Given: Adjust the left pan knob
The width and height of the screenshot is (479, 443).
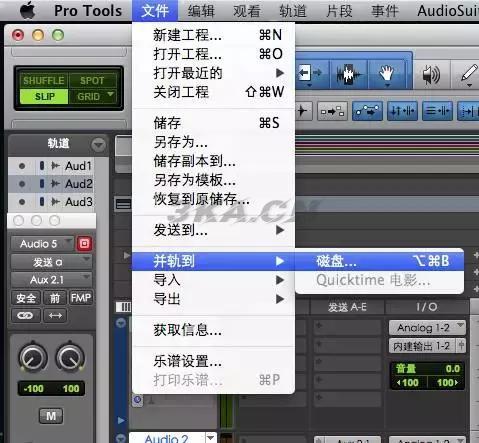Looking at the screenshot, I should pyautogui.click(x=33, y=357).
